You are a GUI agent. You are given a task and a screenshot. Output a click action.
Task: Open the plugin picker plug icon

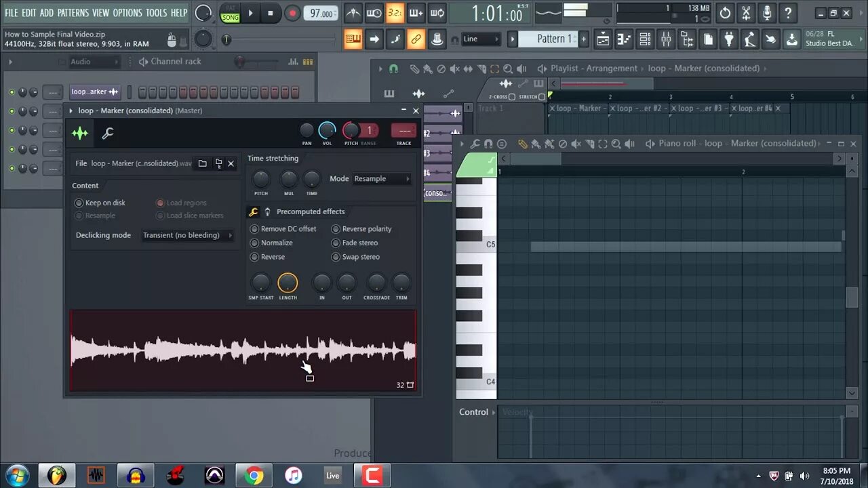point(729,39)
